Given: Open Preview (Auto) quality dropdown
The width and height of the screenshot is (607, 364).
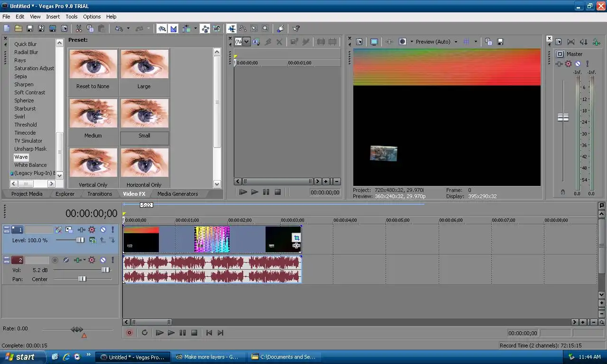Looking at the screenshot, I should click(x=456, y=42).
